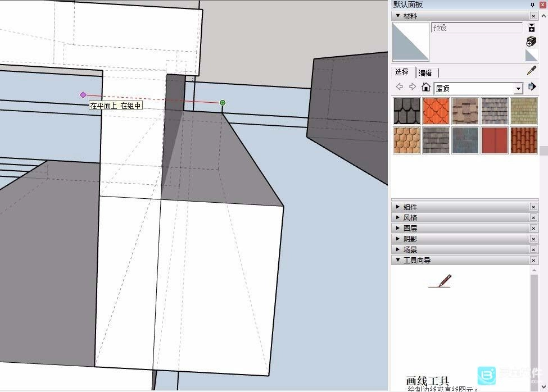Image resolution: width=548 pixels, height=392 pixels.
Task: Choose the red metal roof material thumbnail
Action: pos(494,140)
